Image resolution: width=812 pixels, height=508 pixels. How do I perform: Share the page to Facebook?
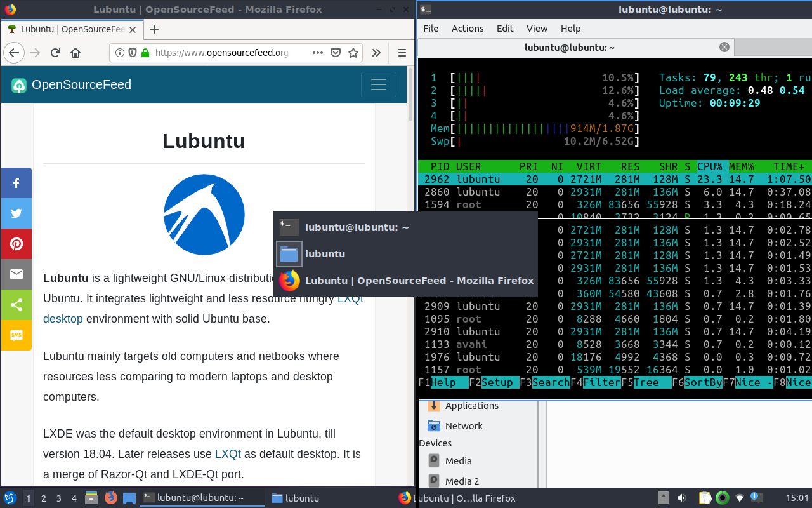click(x=16, y=183)
